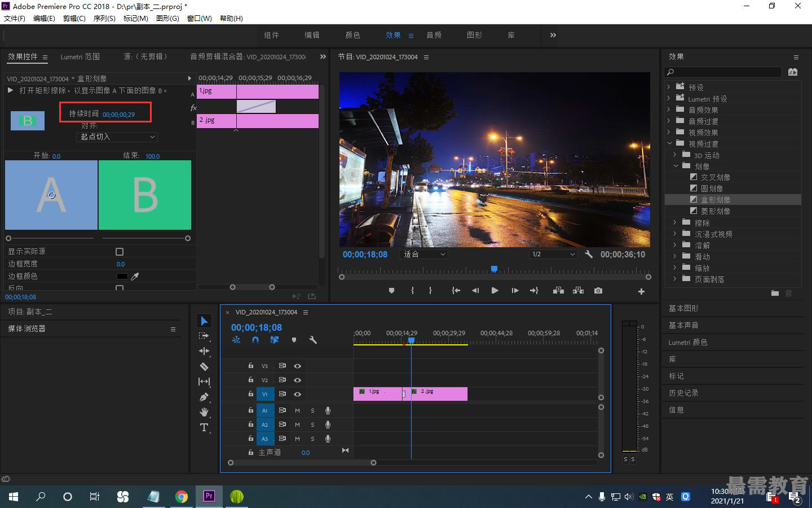Open Alignment dropdown 起点切入

coord(117,137)
